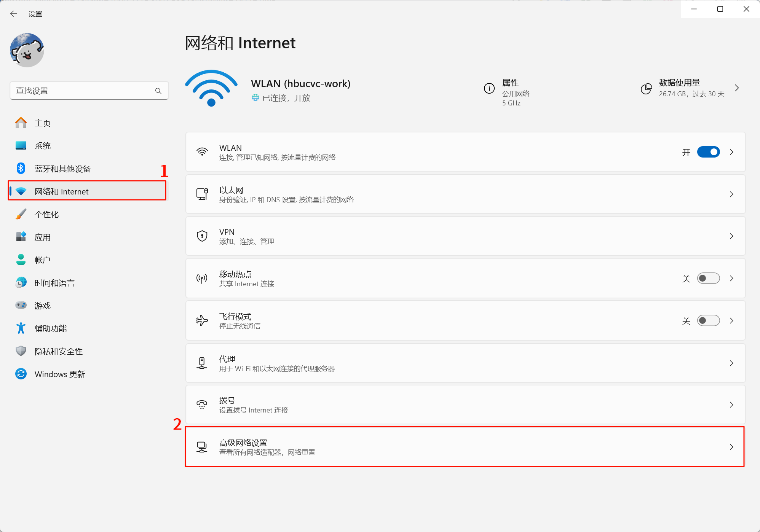The image size is (760, 532).
Task: Open data usage details chevron
Action: click(x=737, y=88)
